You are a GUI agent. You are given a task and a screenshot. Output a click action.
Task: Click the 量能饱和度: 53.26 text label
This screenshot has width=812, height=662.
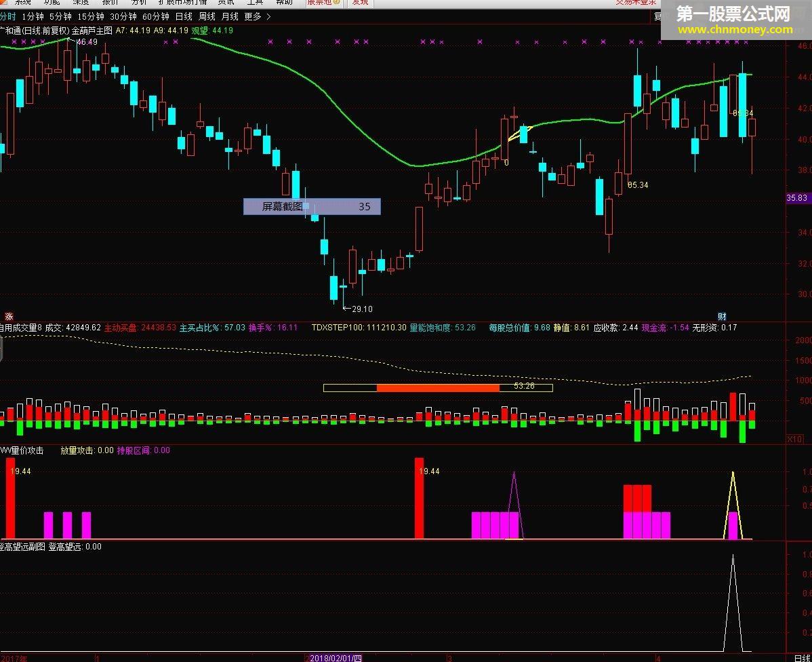pos(443,328)
